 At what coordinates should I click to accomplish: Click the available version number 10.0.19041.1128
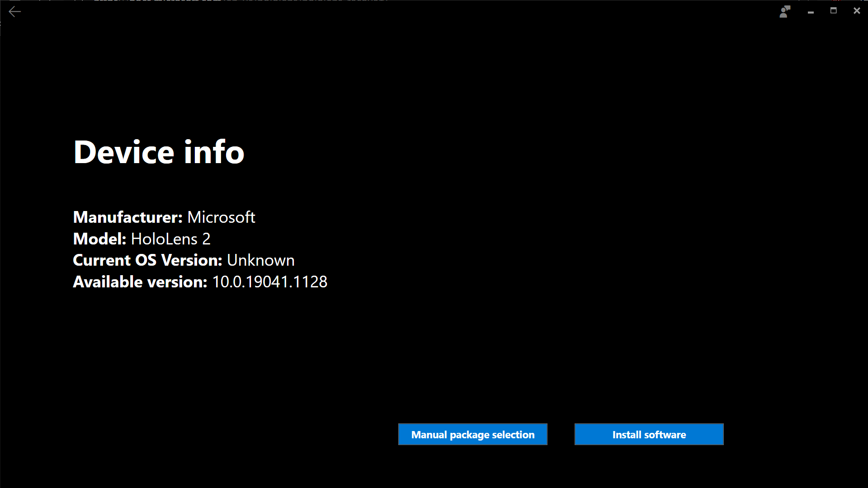(x=269, y=281)
